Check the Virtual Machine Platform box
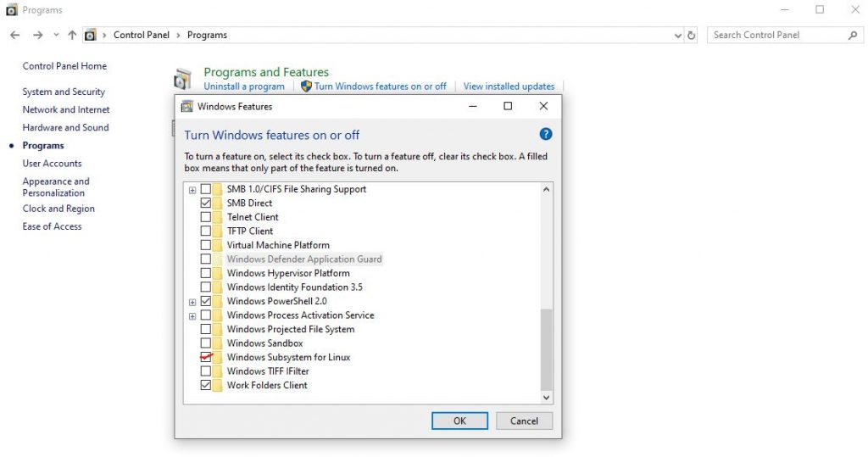Screen dimensions: 868x457 coord(205,245)
